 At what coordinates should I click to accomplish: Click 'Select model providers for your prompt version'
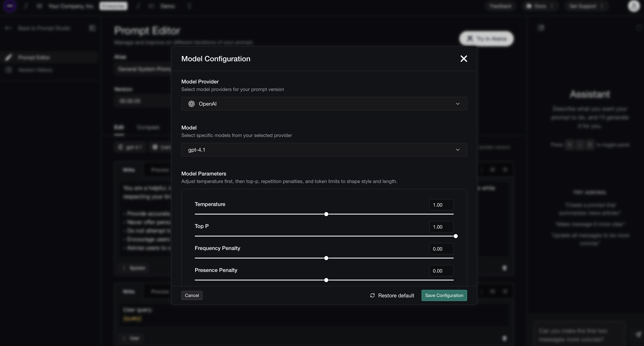point(232,90)
